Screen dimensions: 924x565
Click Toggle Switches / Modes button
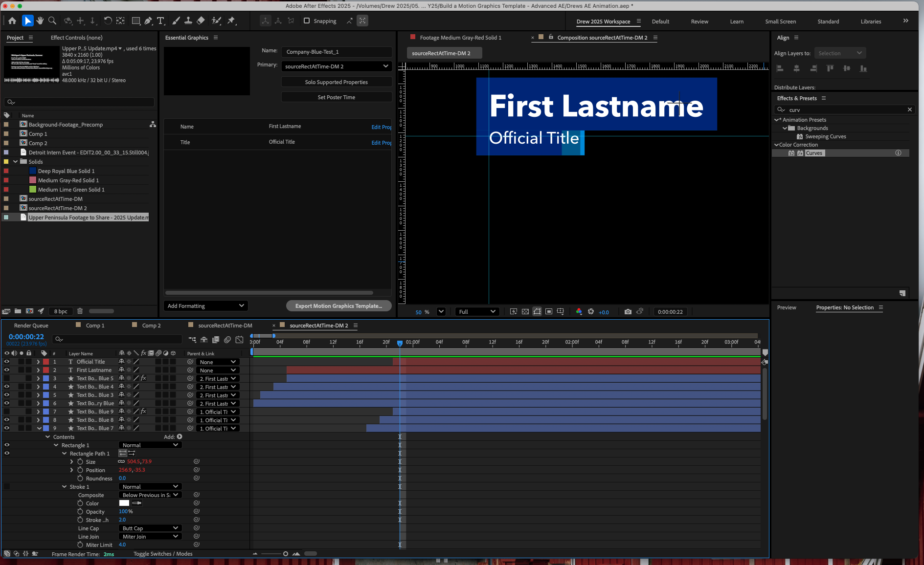[163, 554]
